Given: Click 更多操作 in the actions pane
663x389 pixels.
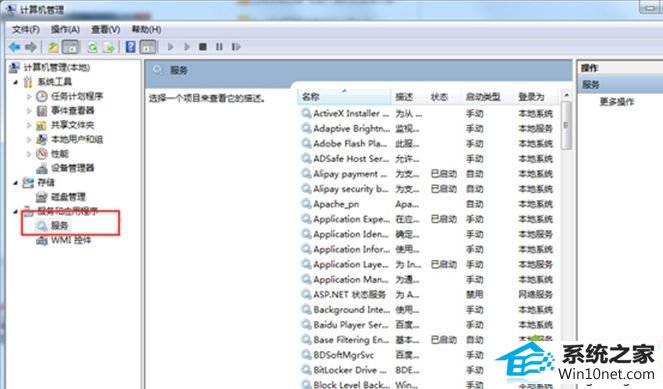Looking at the screenshot, I should pyautogui.click(x=617, y=102).
